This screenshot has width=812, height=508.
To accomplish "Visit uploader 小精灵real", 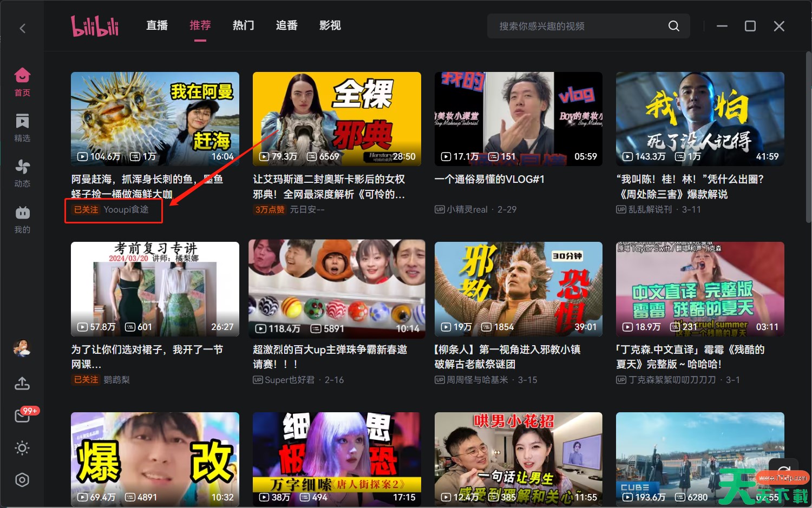I will pyautogui.click(x=467, y=209).
